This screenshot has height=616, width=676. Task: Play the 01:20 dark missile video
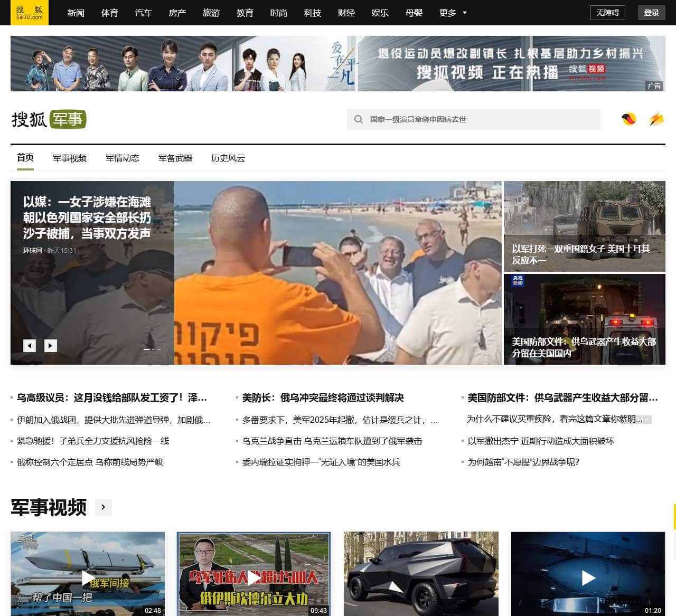click(x=588, y=574)
